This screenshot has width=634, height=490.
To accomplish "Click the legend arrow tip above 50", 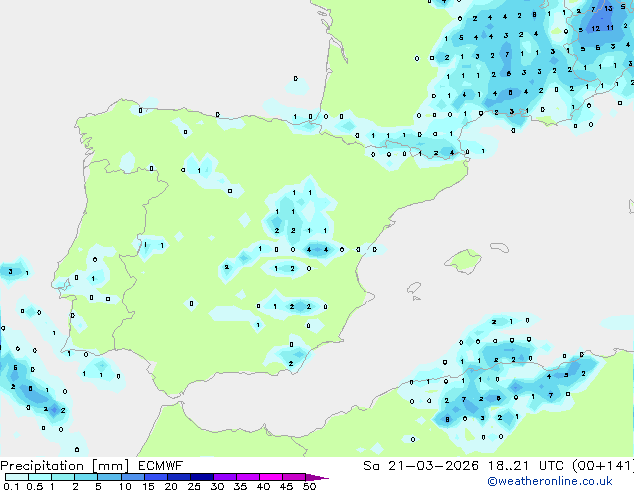I will click(x=317, y=477).
